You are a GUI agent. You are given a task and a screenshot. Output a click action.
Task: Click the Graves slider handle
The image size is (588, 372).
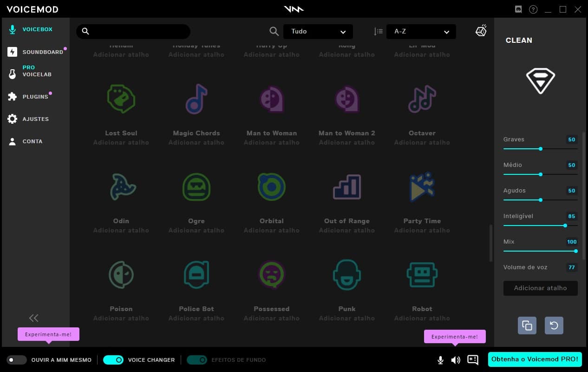541,149
